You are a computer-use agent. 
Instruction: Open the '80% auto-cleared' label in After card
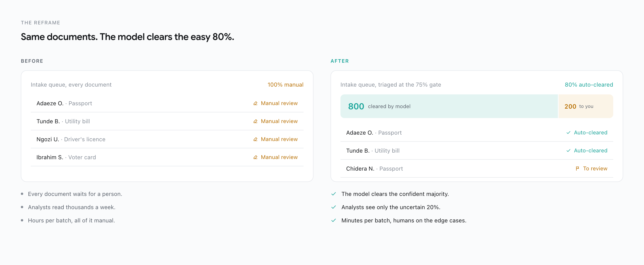click(x=589, y=85)
